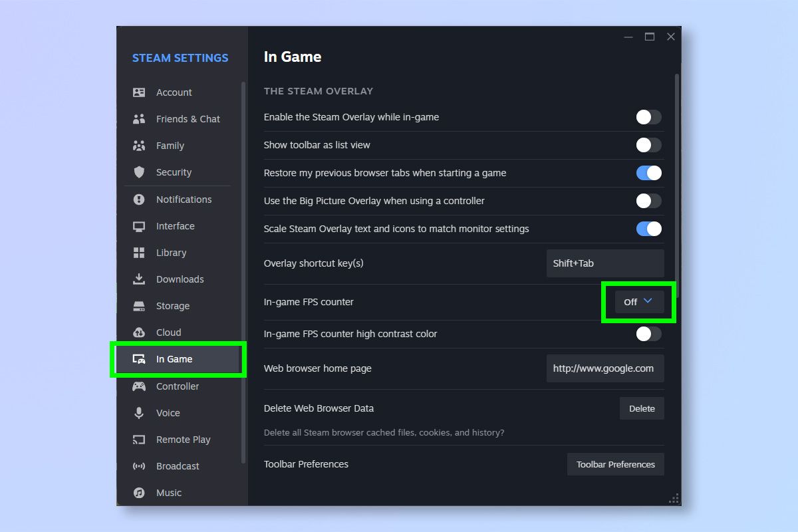This screenshot has width=798, height=532.
Task: Click the Delete web browser data button
Action: point(641,408)
